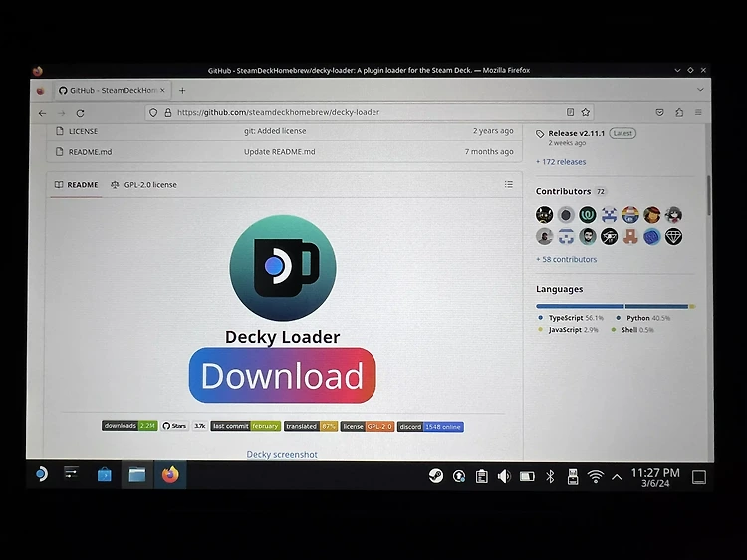Click the downloads 2.2M badge

(129, 426)
